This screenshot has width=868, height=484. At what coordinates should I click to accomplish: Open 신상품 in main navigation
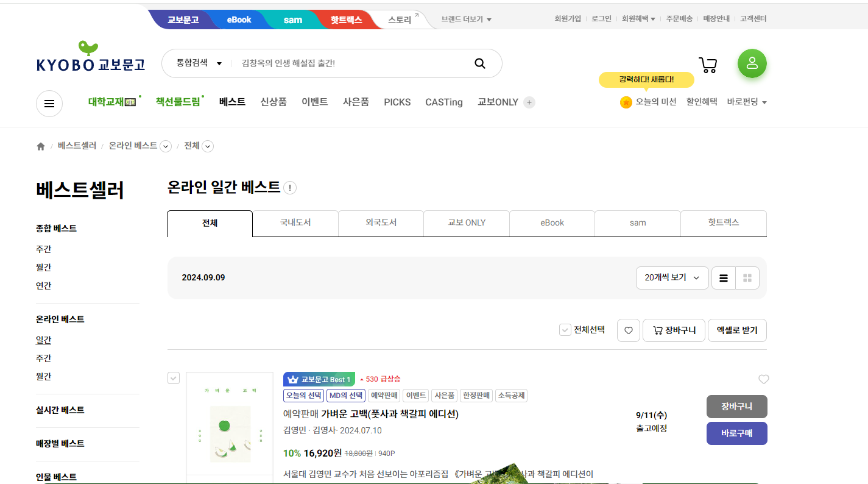(273, 102)
